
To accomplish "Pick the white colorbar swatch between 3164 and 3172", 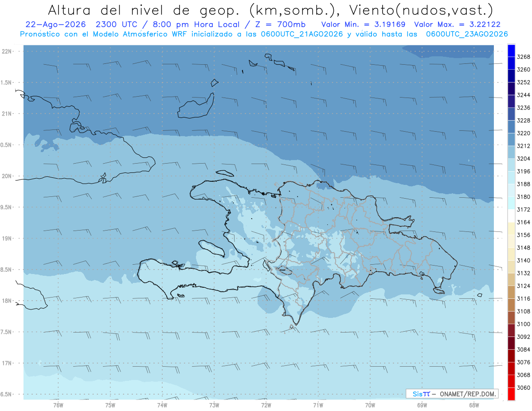I will click(x=511, y=216).
